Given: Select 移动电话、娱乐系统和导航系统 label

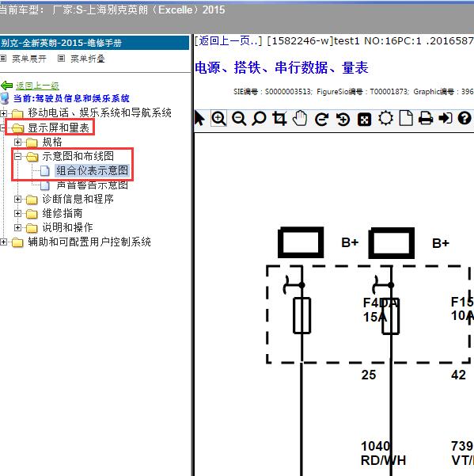Looking at the screenshot, I should pyautogui.click(x=100, y=113).
